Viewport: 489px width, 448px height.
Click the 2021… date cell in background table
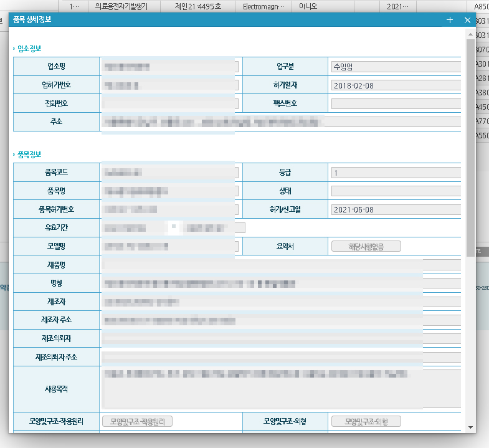click(397, 6)
